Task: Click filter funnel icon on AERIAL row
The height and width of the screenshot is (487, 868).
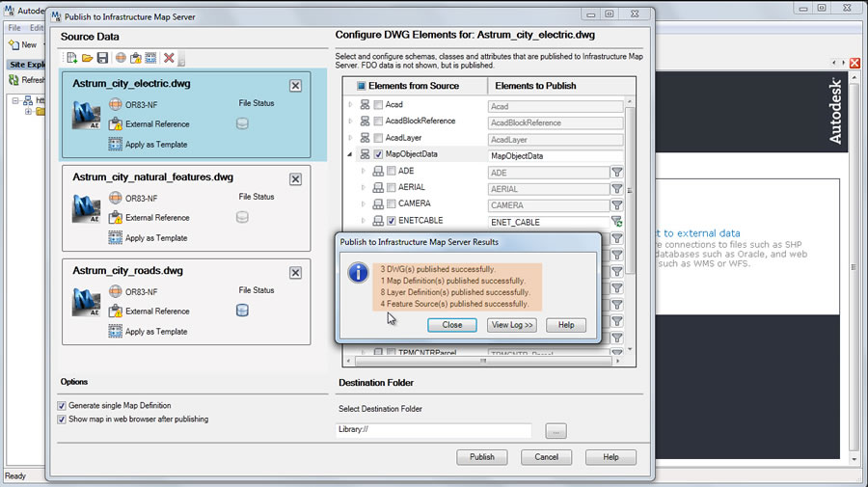Action: pos(616,189)
